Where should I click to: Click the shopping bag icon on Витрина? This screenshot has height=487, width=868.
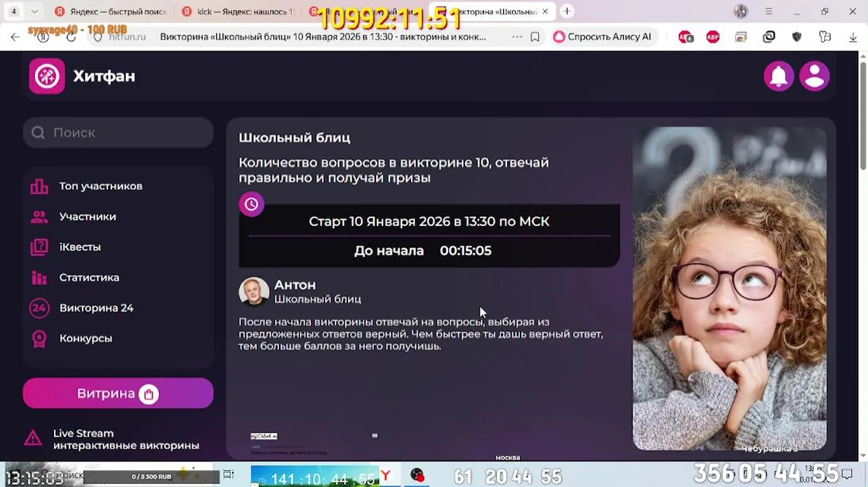(149, 394)
